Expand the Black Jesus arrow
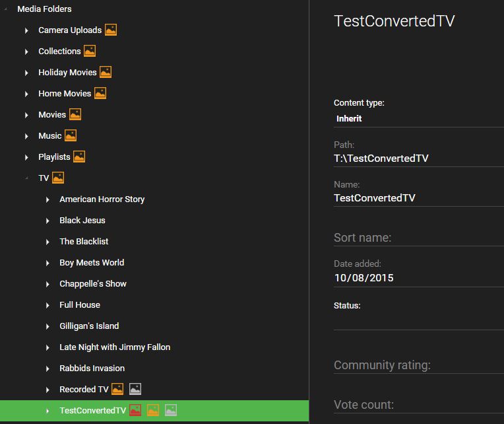 point(47,221)
